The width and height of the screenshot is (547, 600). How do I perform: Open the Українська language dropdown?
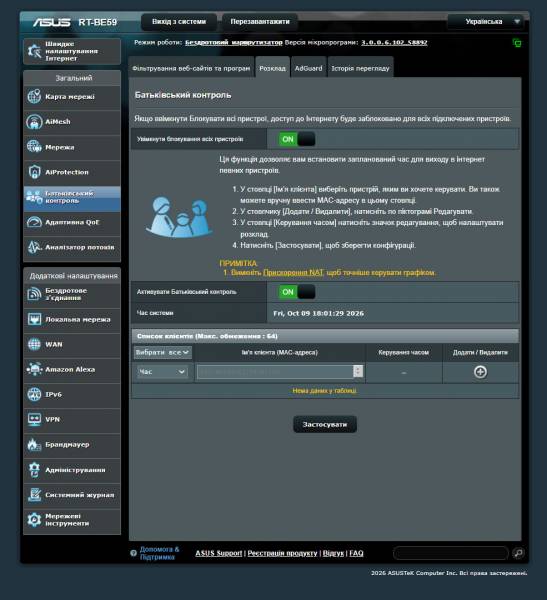pyautogui.click(x=486, y=22)
